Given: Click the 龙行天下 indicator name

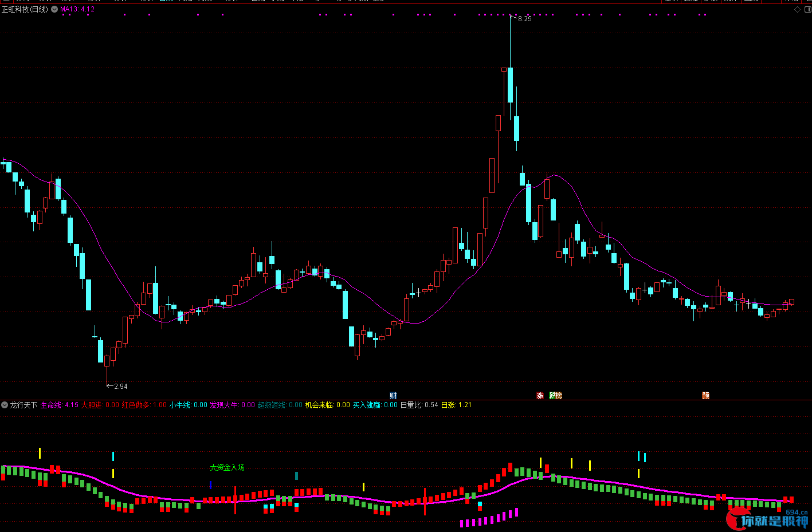Looking at the screenshot, I should click(x=23, y=405).
